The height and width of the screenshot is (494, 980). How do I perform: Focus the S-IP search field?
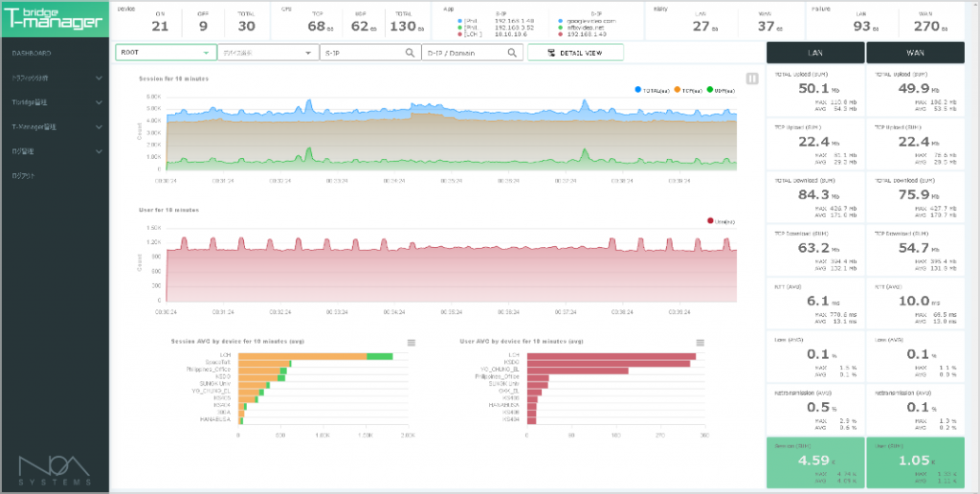pos(370,53)
